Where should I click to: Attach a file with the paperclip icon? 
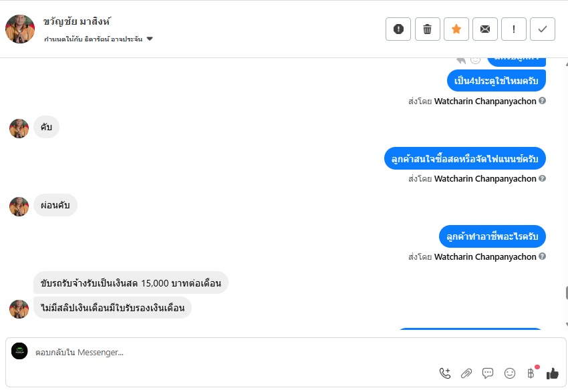tap(466, 373)
